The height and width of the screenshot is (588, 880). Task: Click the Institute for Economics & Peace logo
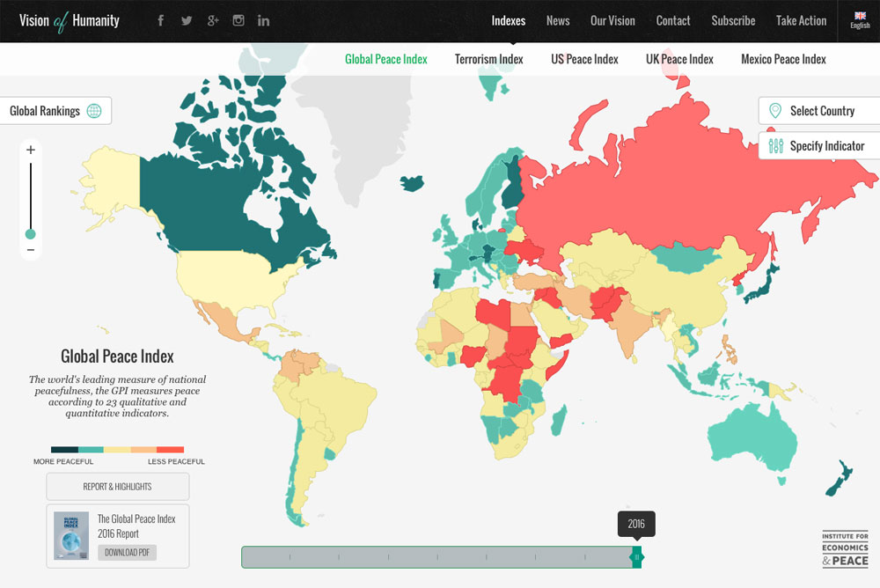(845, 549)
